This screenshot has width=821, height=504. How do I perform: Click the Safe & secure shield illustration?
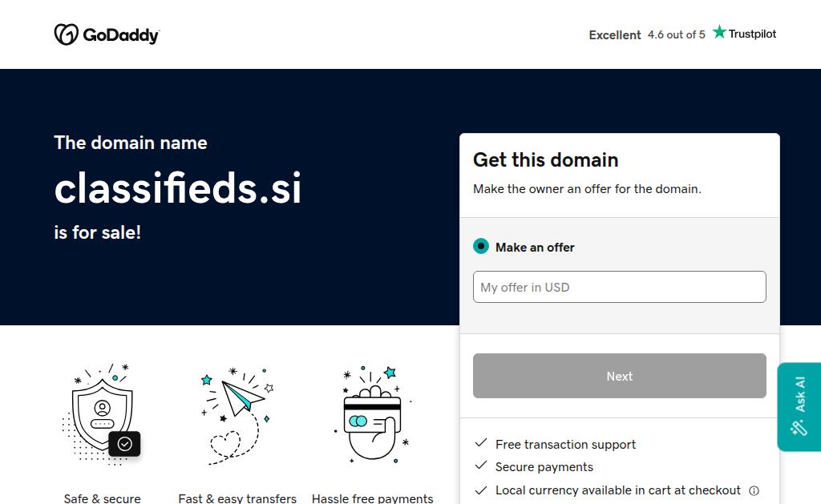tap(103, 413)
